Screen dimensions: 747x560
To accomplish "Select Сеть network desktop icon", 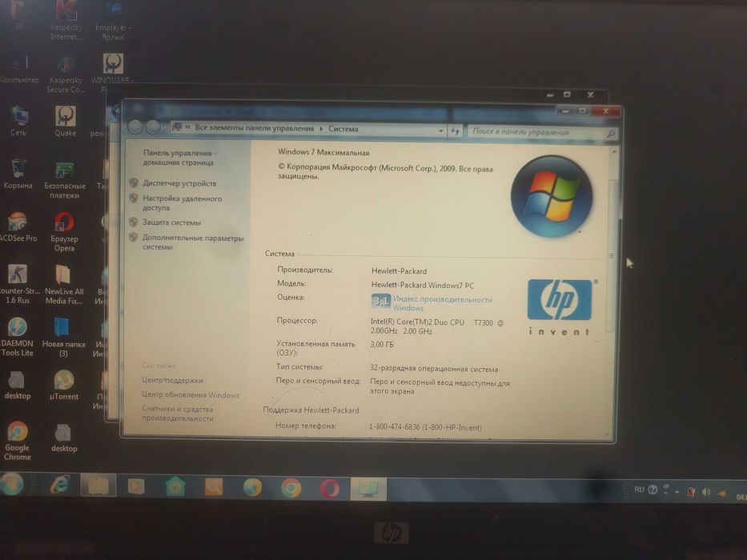I will tap(18, 122).
